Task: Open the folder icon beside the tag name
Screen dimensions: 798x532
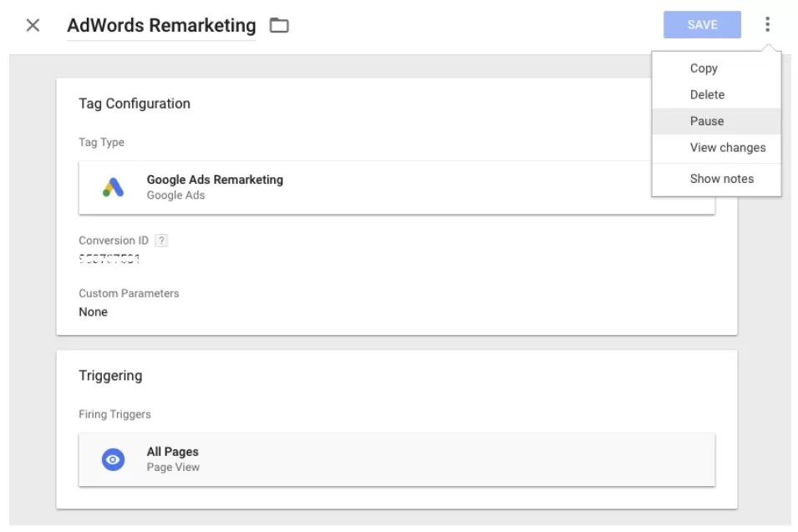Action: [279, 25]
